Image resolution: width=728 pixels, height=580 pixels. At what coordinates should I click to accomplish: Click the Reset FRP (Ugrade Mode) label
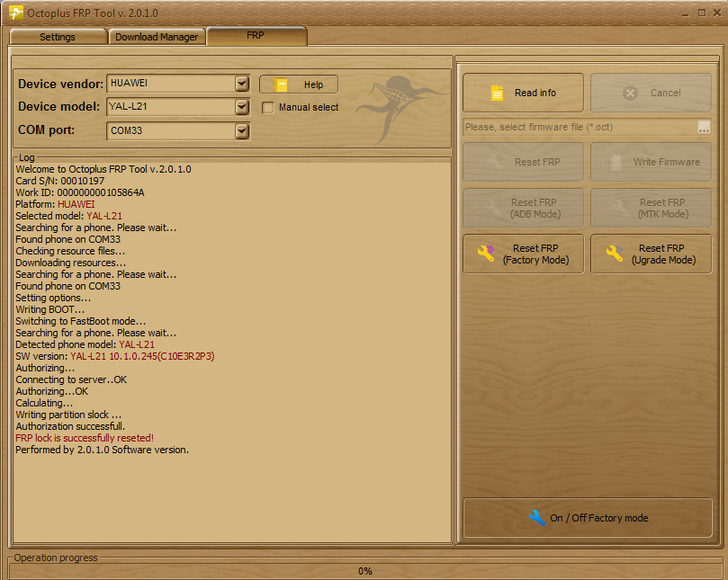(663, 254)
